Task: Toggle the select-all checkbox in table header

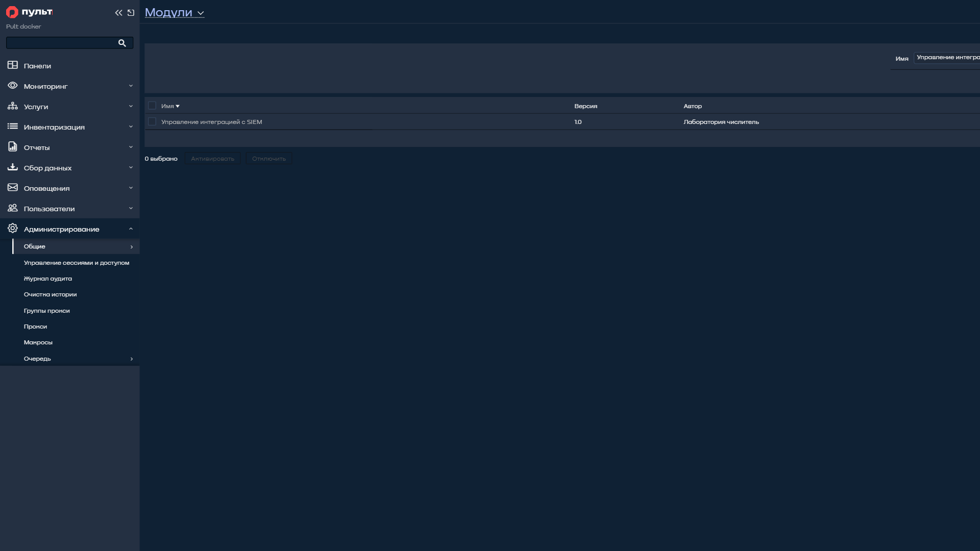Action: click(x=152, y=106)
